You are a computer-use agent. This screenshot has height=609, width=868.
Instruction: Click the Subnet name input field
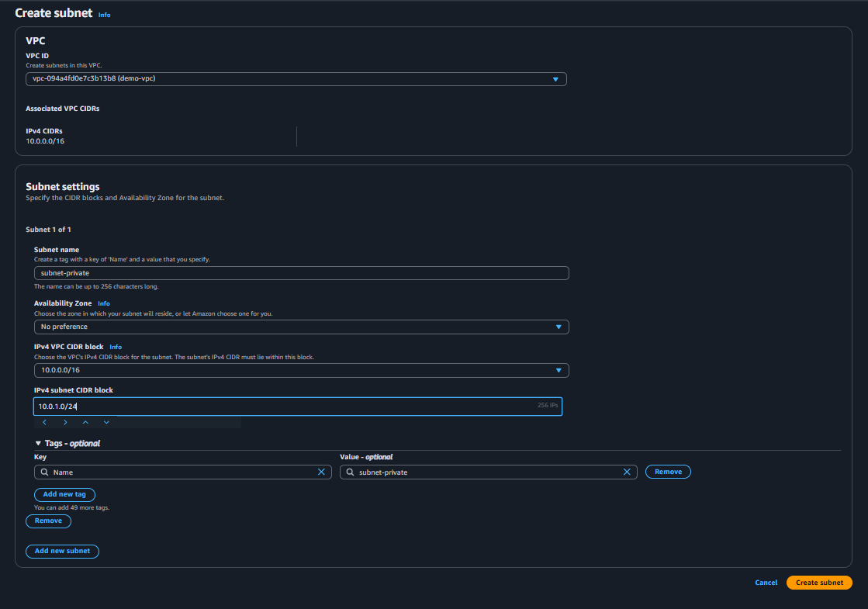(x=302, y=273)
